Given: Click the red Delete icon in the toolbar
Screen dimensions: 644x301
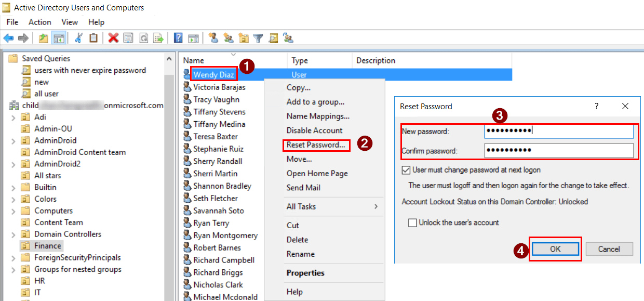Looking at the screenshot, I should (113, 37).
